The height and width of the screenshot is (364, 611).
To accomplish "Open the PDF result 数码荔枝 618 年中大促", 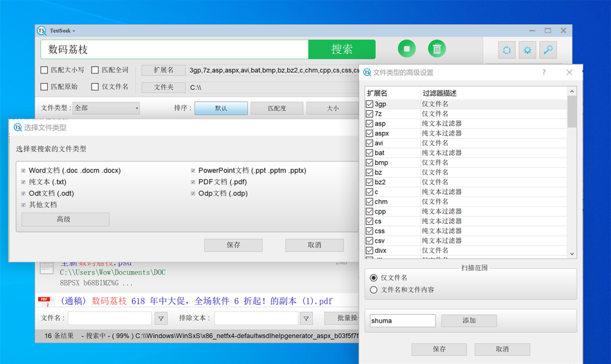I will point(196,301).
